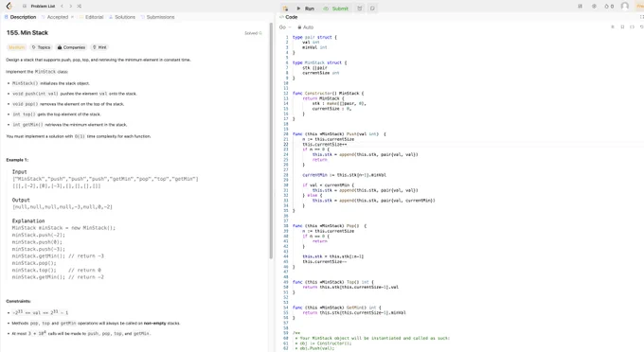Click the Pop() function declaration line

coord(330,225)
